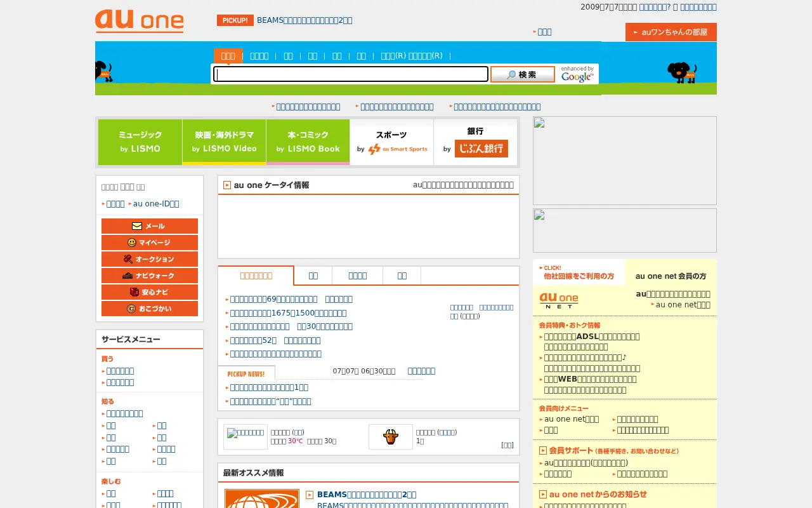Visit the auワンちゃんの部屋 button
Viewport: 812px width, 508px height.
(x=671, y=32)
